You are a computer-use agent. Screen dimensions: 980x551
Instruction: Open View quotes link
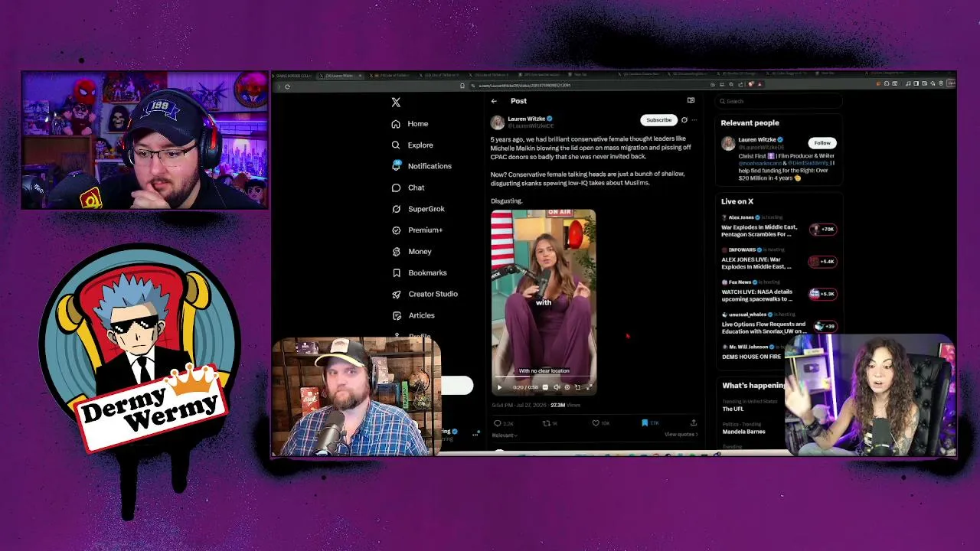(681, 435)
